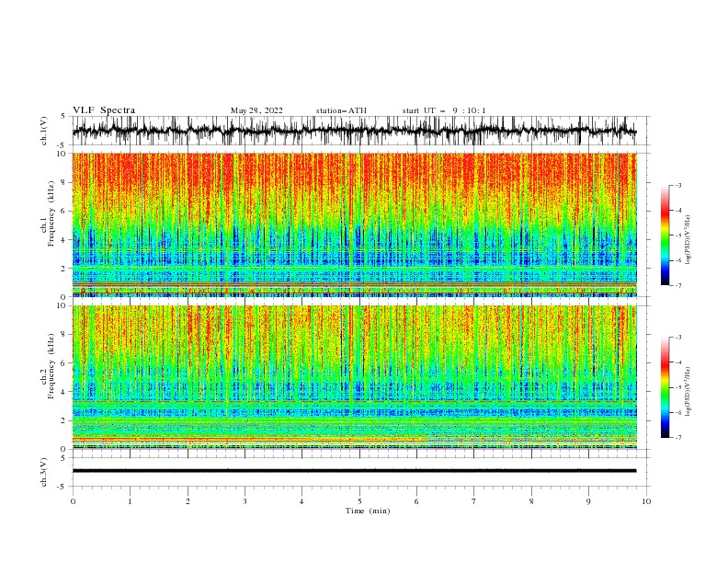Viewport: 728px width, 563px height.
Task: Click the date 'May 28, 2022'
Action: click(x=256, y=110)
